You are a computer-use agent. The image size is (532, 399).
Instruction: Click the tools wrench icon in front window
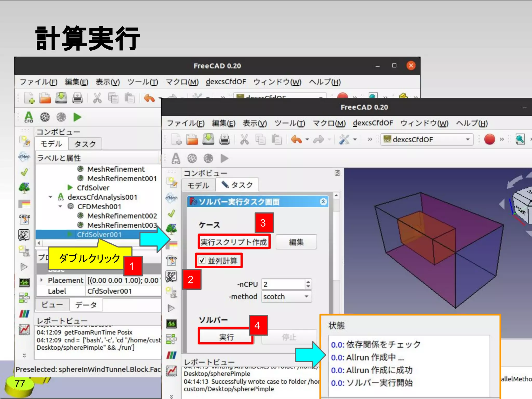tap(344, 139)
